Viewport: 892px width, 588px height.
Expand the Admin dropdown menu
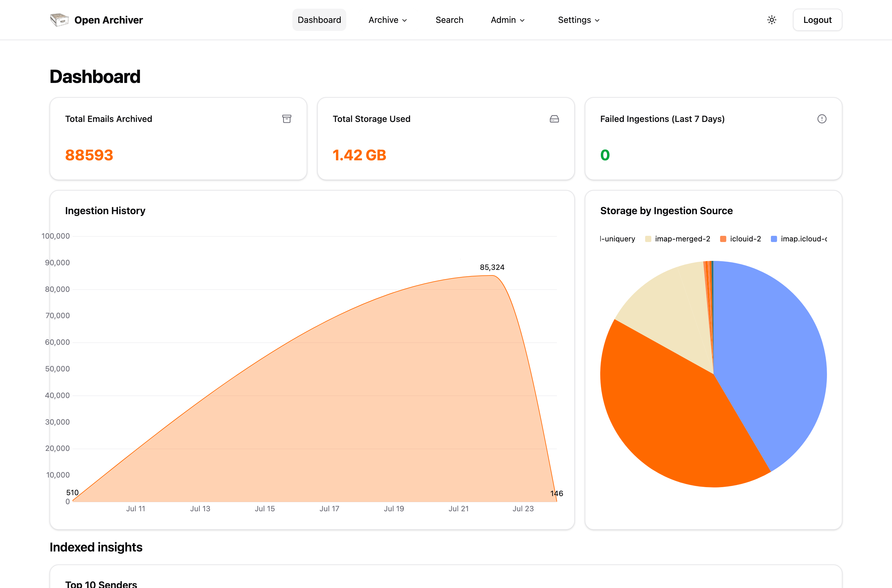point(508,20)
